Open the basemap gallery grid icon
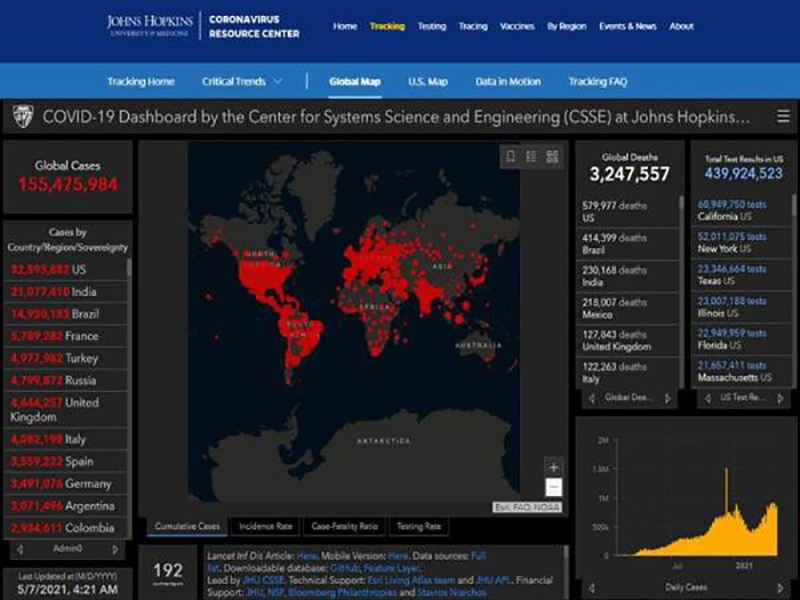Image resolution: width=800 pixels, height=600 pixels. (x=552, y=156)
